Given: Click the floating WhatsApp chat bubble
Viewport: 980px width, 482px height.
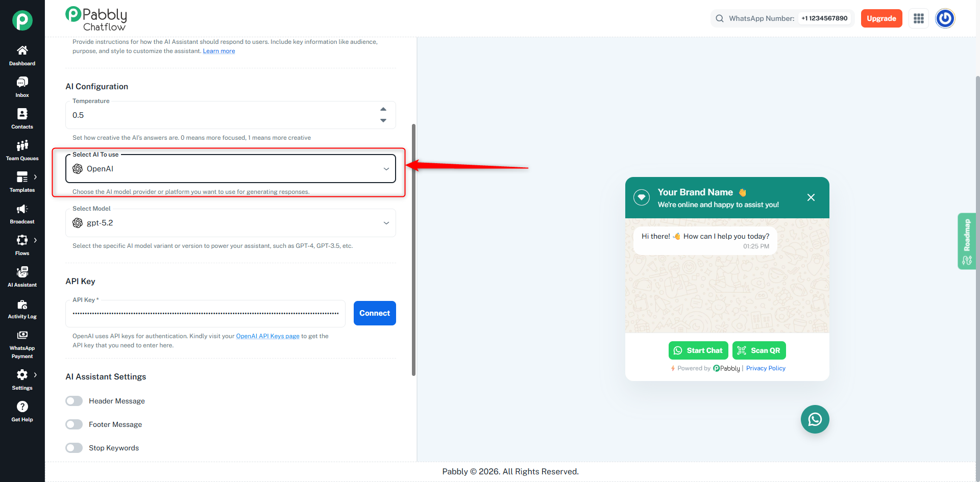Looking at the screenshot, I should pyautogui.click(x=815, y=419).
